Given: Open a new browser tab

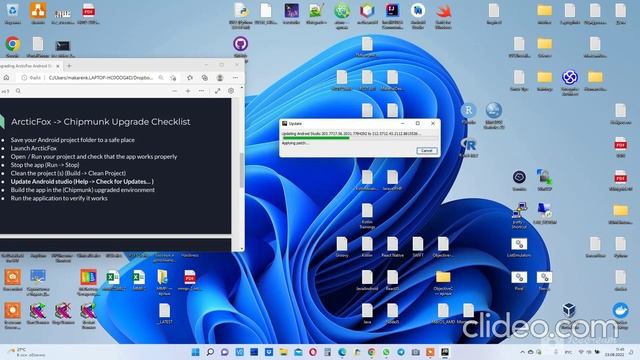Looking at the screenshot, I should 69,65.
